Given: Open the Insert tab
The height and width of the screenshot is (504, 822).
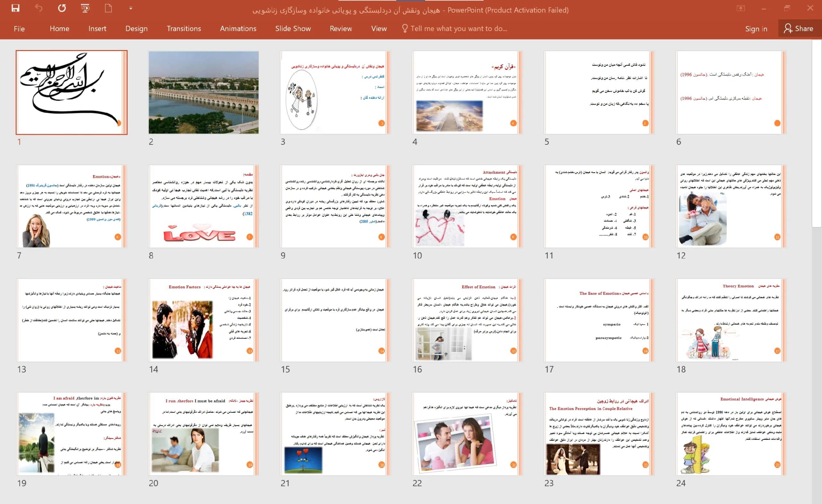Looking at the screenshot, I should [x=97, y=29].
